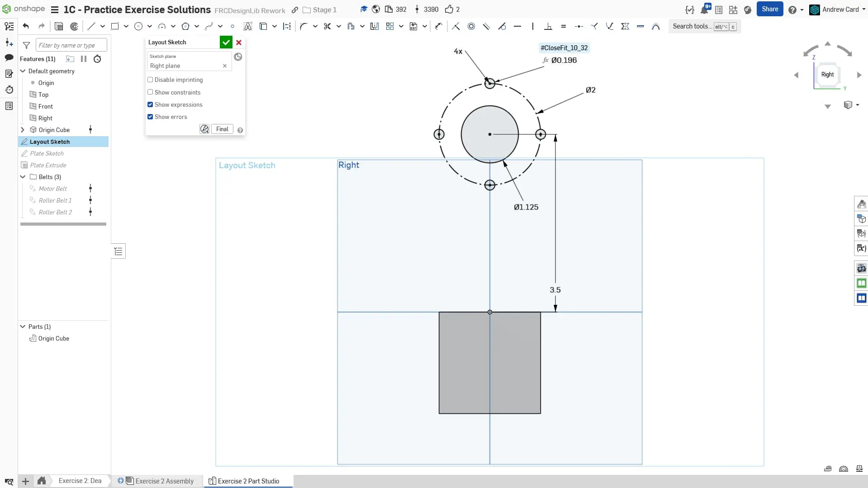868x488 pixels.
Task: Enable the Disable imprinting checkbox
Action: [x=150, y=80]
